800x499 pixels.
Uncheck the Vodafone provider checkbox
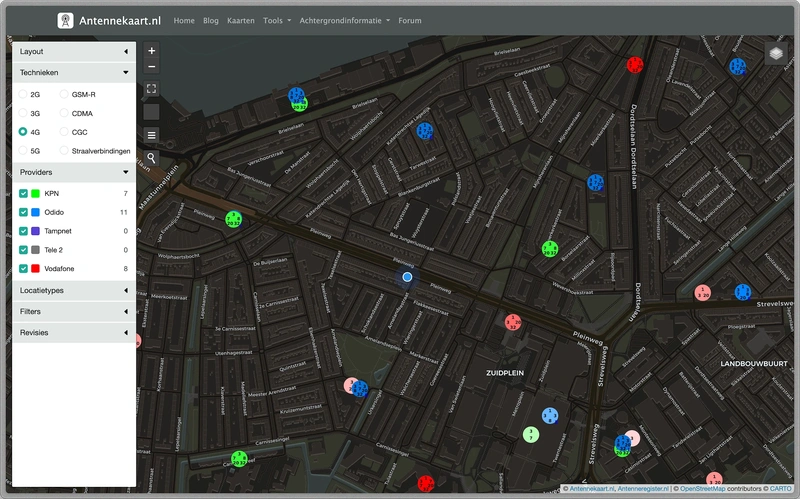click(x=23, y=268)
